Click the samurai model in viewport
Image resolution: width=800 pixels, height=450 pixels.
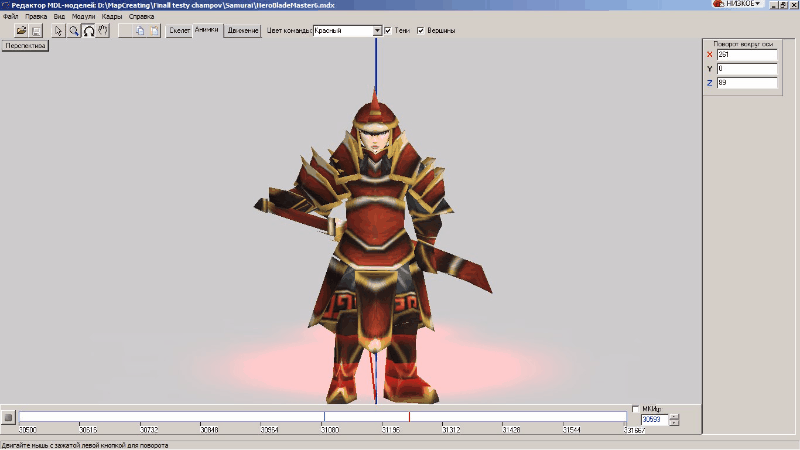(375, 245)
